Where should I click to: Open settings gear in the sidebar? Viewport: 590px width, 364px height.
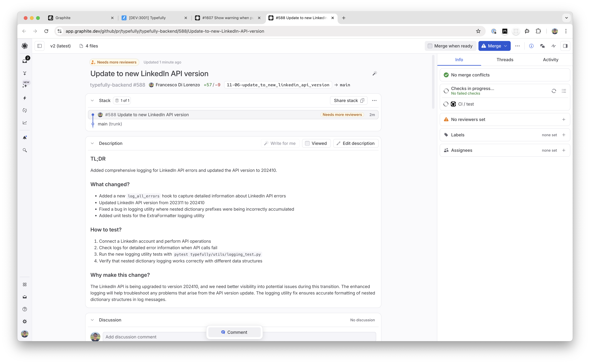(x=25, y=321)
